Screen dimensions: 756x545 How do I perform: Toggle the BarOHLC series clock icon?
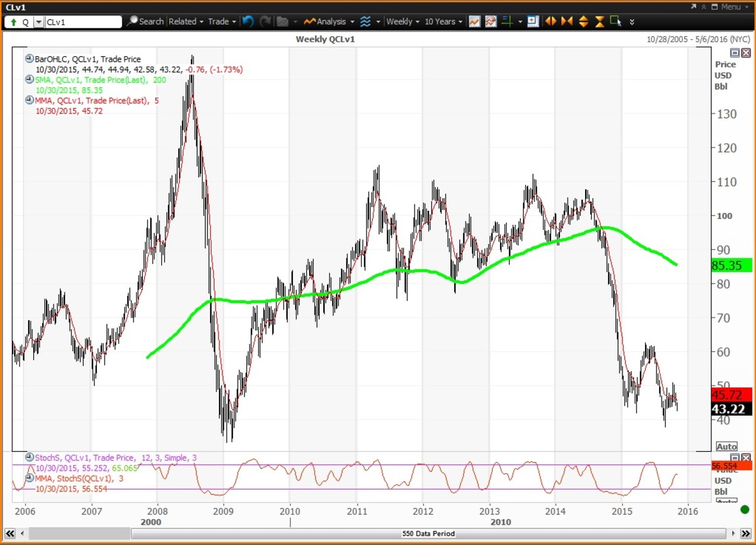coord(29,59)
